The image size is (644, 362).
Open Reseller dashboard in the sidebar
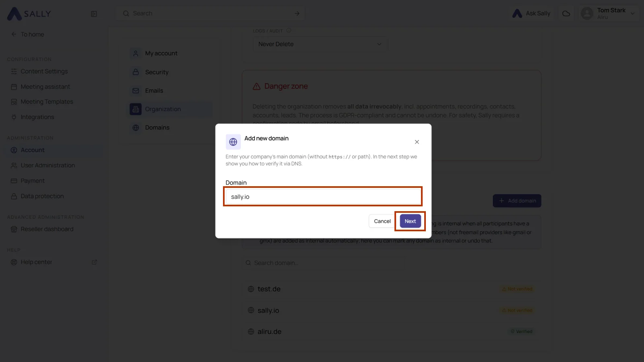tap(47, 229)
